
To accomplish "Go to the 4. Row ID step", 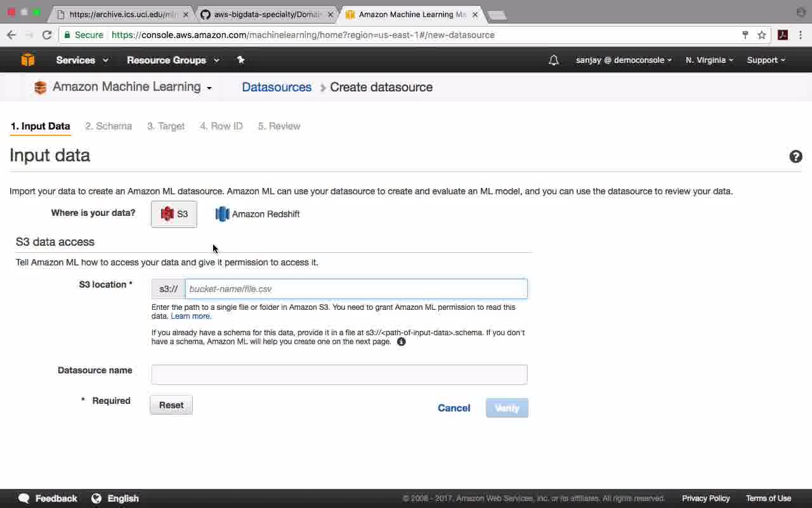I will tap(221, 126).
